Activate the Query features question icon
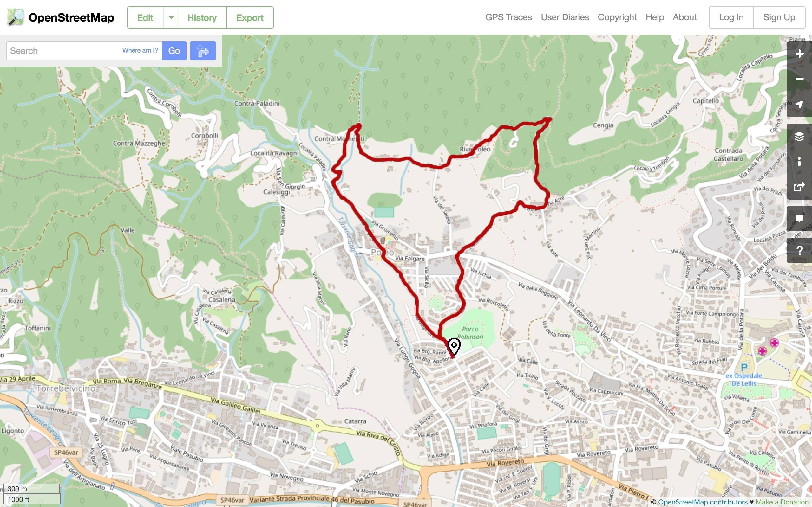Viewport: 812px width, 507px height. point(799,250)
